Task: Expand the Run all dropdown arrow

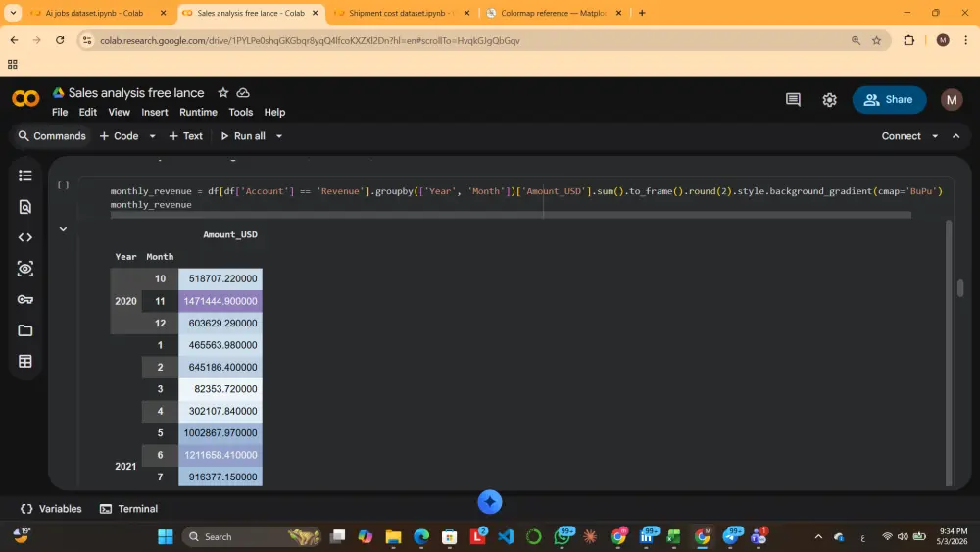Action: pyautogui.click(x=279, y=136)
